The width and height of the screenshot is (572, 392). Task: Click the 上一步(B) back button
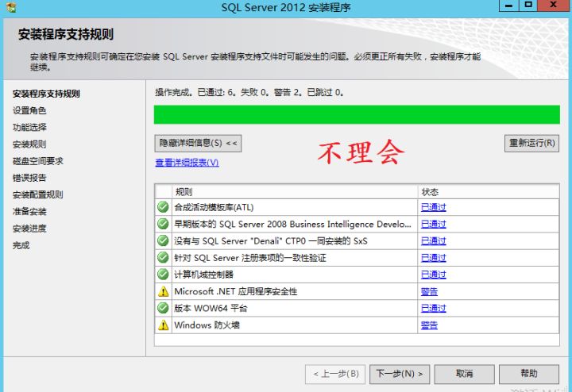point(335,374)
